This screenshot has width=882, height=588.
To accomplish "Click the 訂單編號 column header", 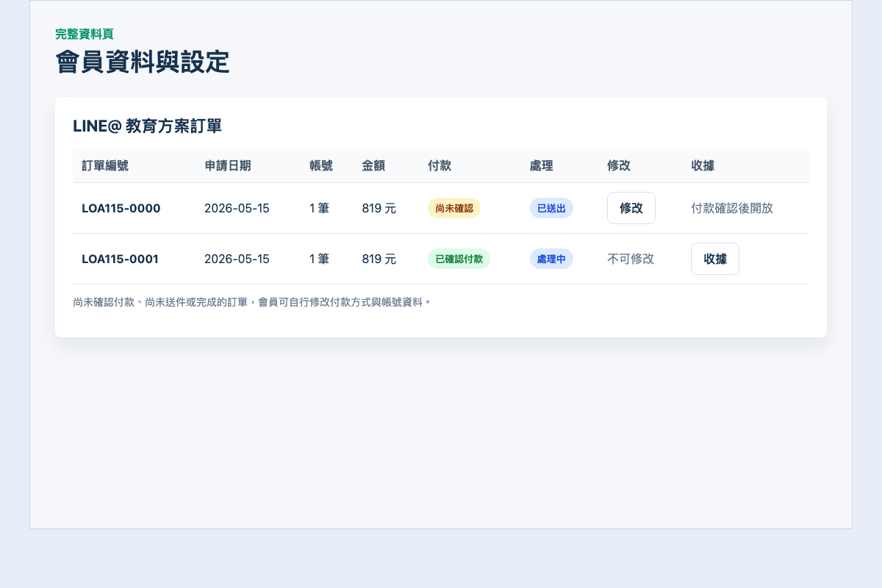I will tap(105, 165).
